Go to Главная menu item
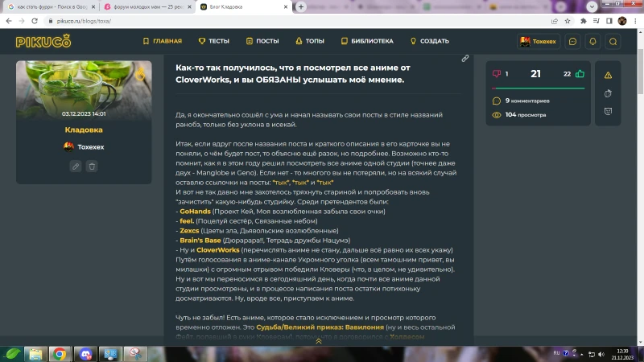The image size is (644, 362). 163,41
